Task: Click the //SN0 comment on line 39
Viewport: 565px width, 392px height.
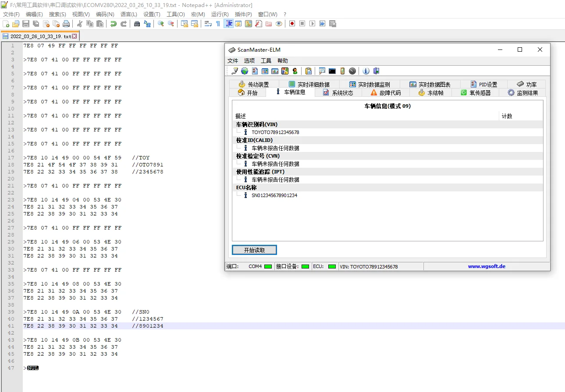Action: click(x=141, y=312)
